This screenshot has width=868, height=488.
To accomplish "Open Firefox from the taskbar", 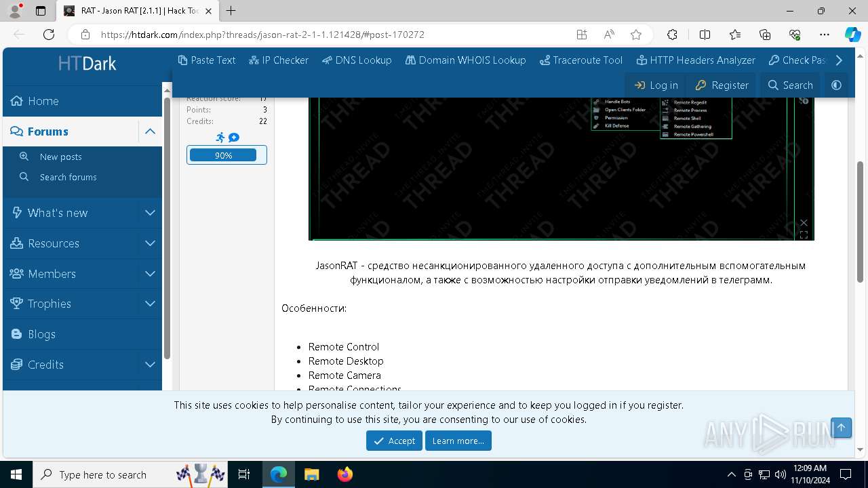I will tap(344, 474).
